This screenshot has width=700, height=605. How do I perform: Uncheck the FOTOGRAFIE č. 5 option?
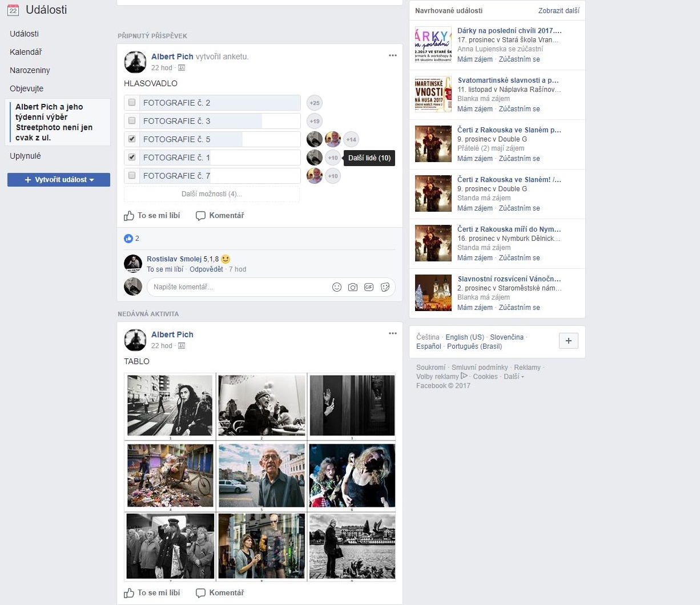coord(132,139)
